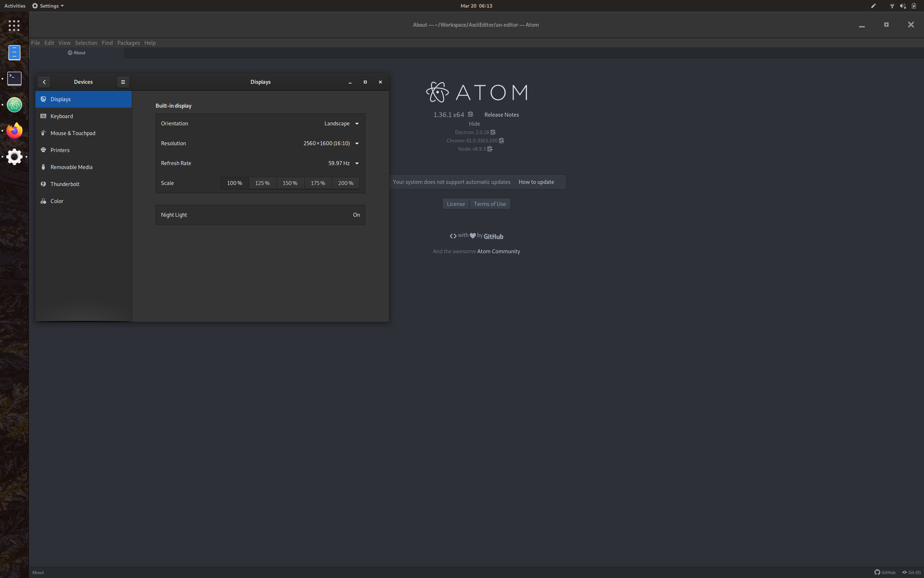Select Keyboard in Devices sidebar

click(x=84, y=116)
